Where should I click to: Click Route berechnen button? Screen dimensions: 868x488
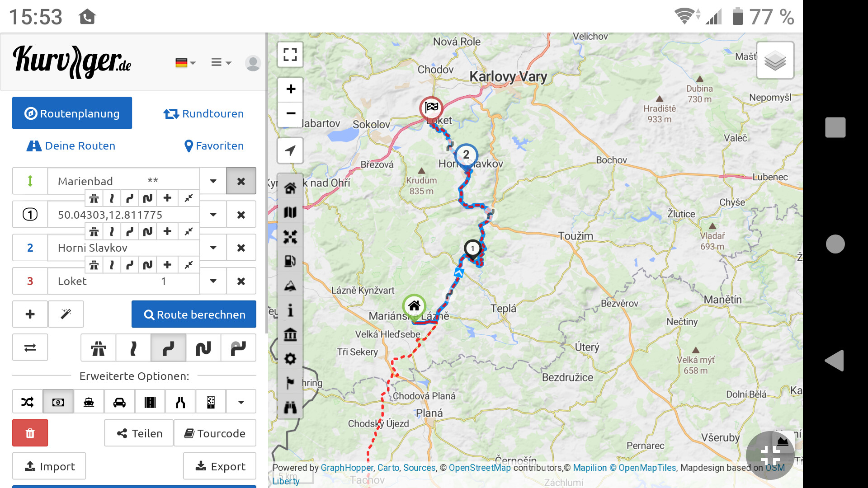[x=194, y=314]
